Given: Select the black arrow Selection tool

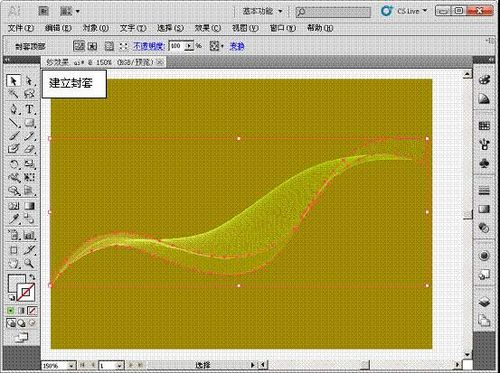Looking at the screenshot, I should (13, 81).
